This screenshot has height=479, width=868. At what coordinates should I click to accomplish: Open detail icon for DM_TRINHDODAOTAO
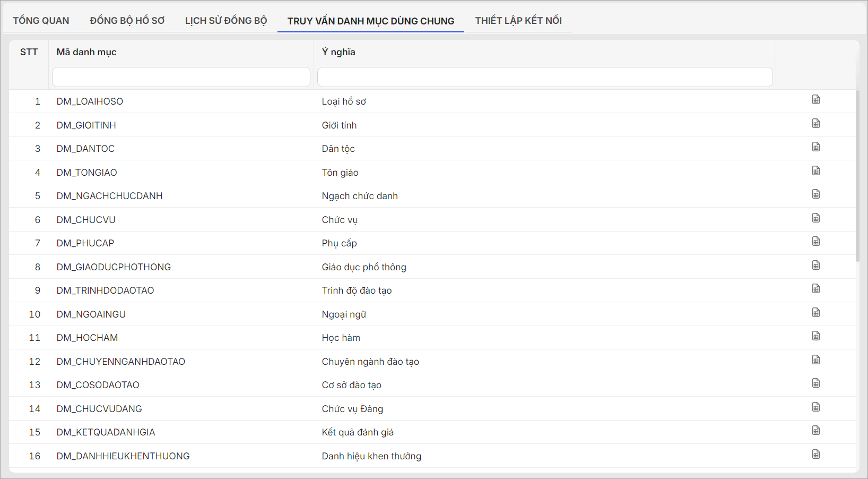pos(816,289)
